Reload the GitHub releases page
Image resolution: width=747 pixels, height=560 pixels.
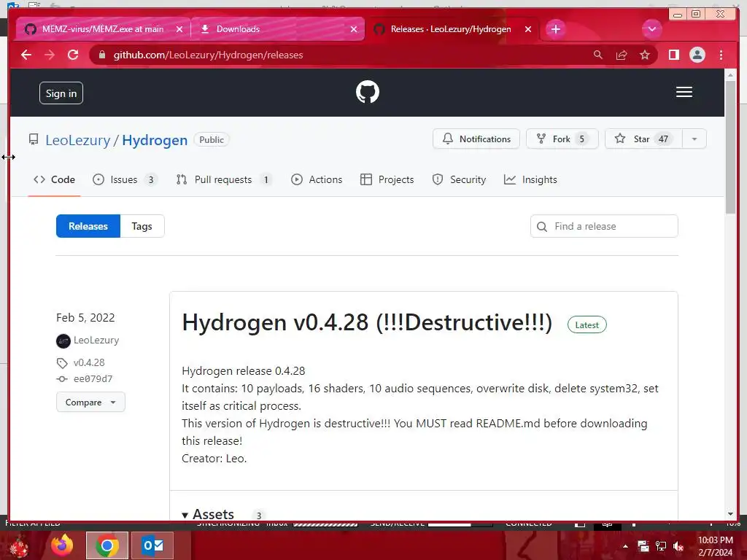[x=73, y=55]
